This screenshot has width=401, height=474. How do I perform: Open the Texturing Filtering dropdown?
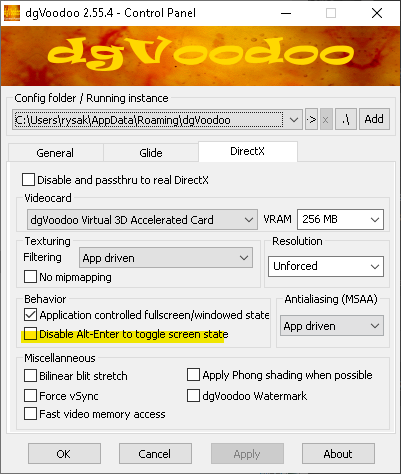point(166,258)
